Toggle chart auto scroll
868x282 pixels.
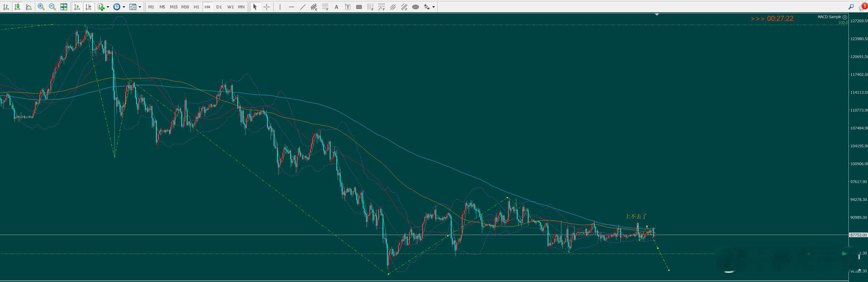[x=77, y=7]
